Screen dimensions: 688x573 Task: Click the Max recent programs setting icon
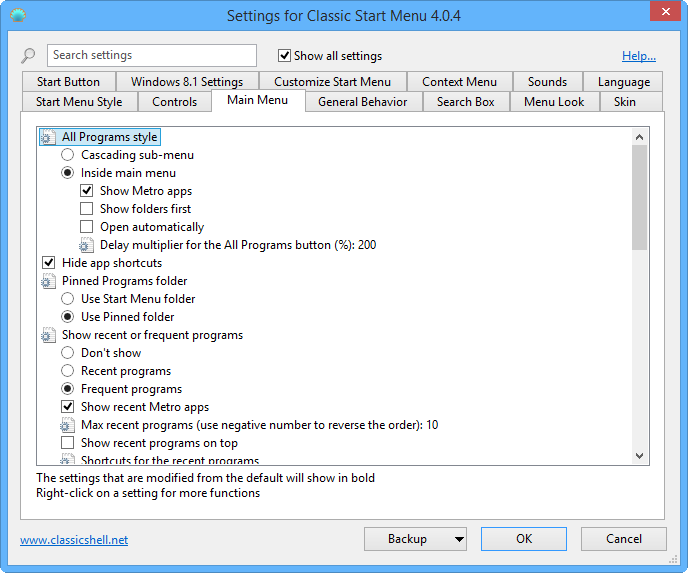coord(67,425)
